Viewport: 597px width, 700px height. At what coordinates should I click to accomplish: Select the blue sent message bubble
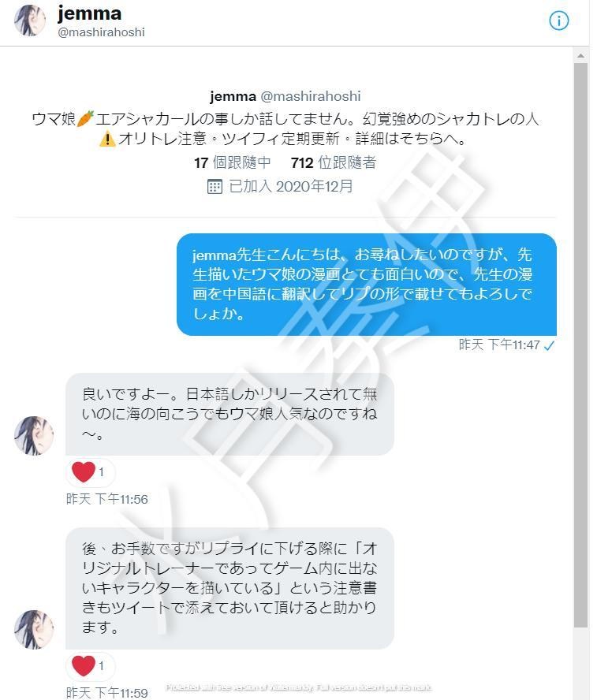coord(367,285)
